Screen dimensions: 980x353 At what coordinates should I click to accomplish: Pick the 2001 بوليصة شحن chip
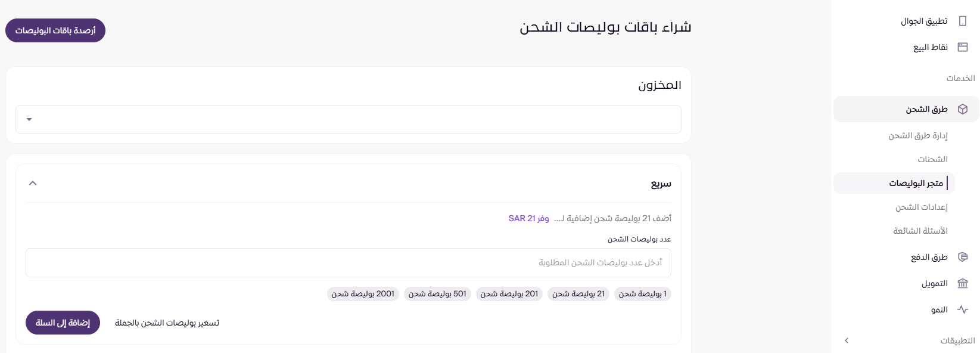pyautogui.click(x=363, y=294)
